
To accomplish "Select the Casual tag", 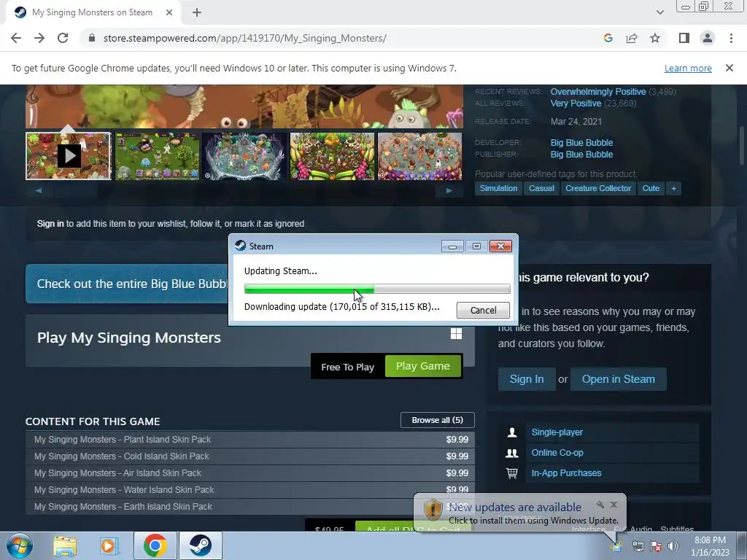I will 541,189.
